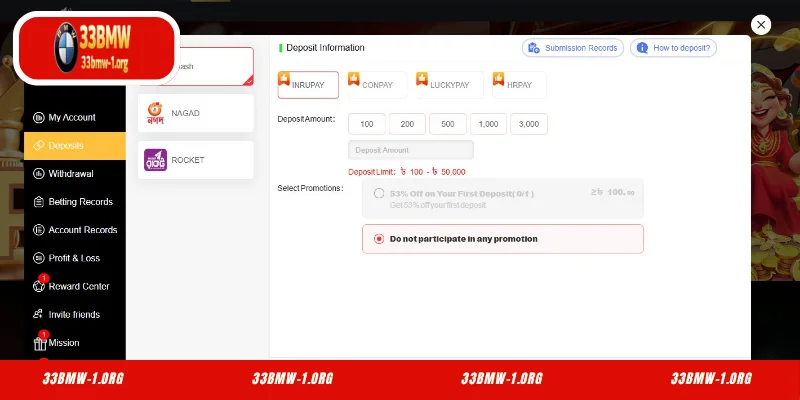The width and height of the screenshot is (800, 400).
Task: Click the thumbs-up badge on HRPAY
Action: coord(498,79)
